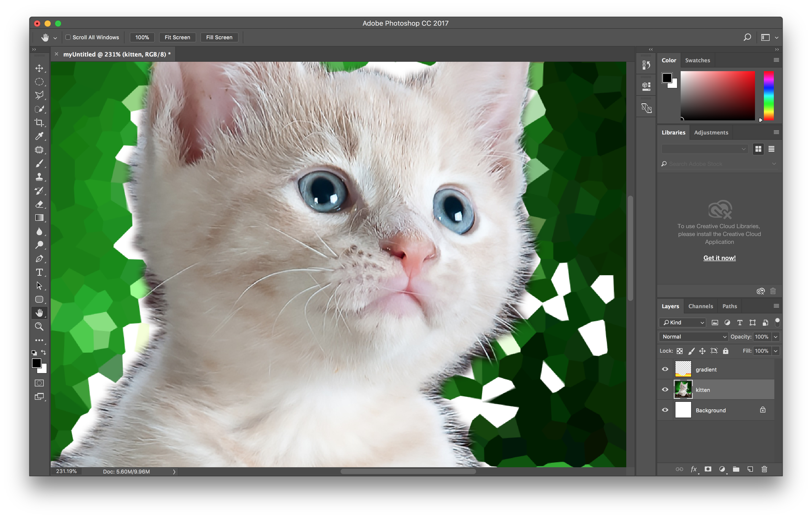This screenshot has height=518, width=812.
Task: Hide the gradient layer
Action: tap(665, 369)
